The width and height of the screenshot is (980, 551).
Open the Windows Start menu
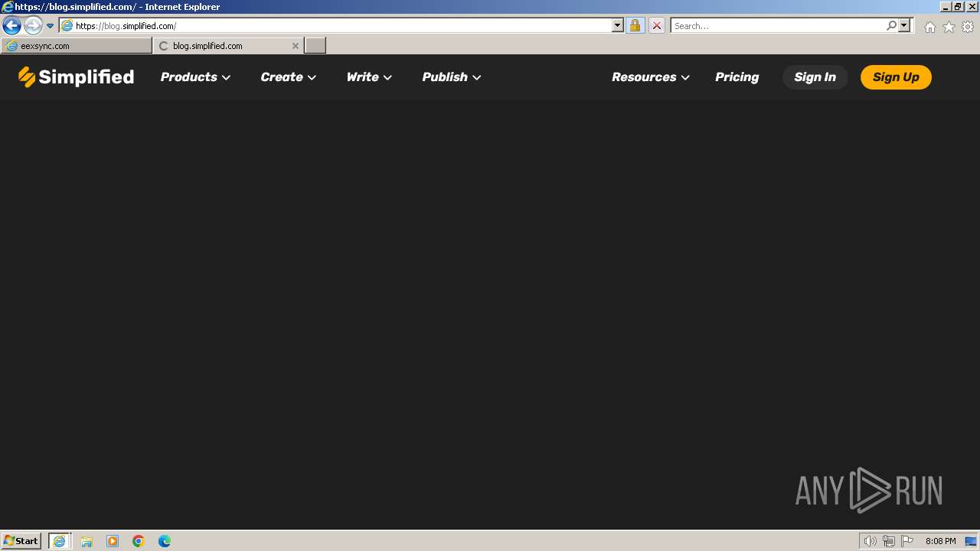pyautogui.click(x=21, y=541)
